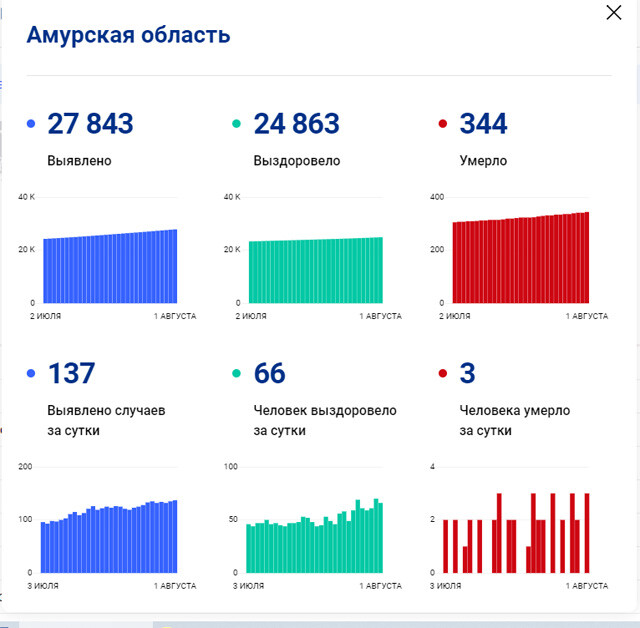Click the blue dot beside 137
Image resolution: width=640 pixels, height=628 pixels.
coord(31,373)
